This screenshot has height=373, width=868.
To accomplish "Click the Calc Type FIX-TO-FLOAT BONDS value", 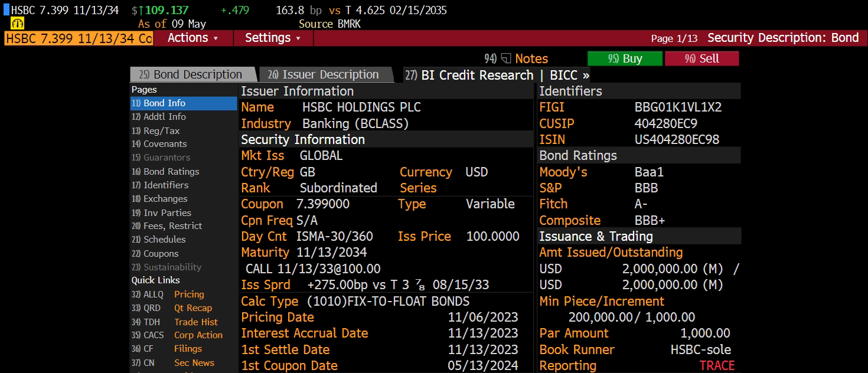I will 387,301.
